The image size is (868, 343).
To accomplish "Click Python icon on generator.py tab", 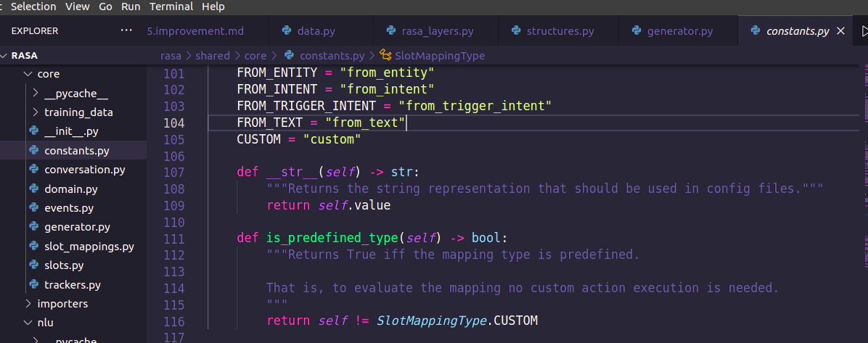I will [636, 30].
